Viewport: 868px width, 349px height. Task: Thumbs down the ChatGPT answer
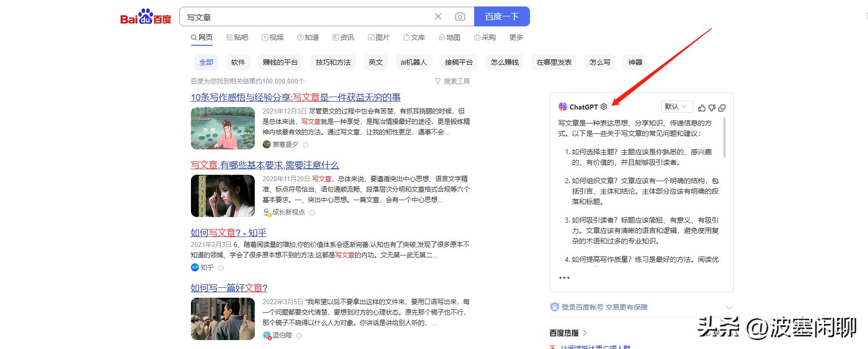pyautogui.click(x=712, y=108)
